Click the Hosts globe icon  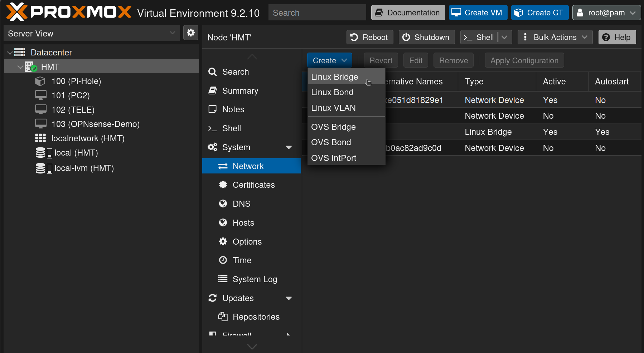(x=223, y=222)
